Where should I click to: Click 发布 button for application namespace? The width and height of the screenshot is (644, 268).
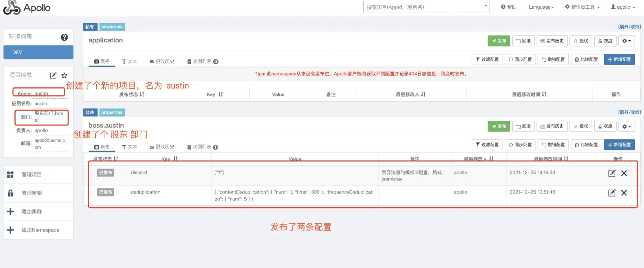point(499,41)
